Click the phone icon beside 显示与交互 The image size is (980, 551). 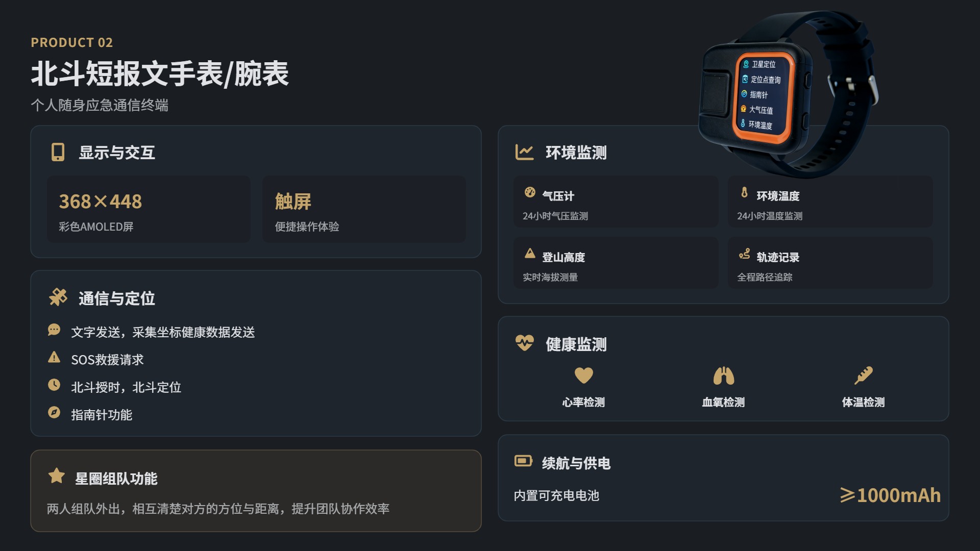(58, 152)
